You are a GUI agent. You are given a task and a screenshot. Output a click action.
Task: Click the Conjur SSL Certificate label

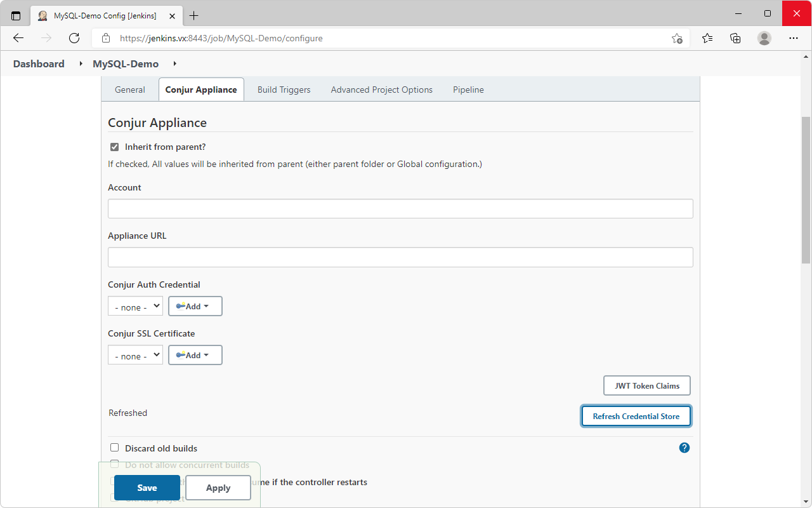[152, 333]
